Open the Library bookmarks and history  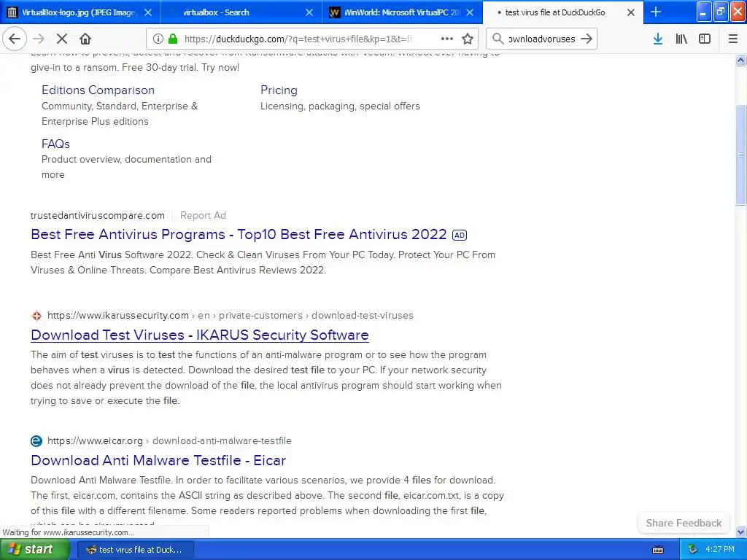(x=681, y=39)
